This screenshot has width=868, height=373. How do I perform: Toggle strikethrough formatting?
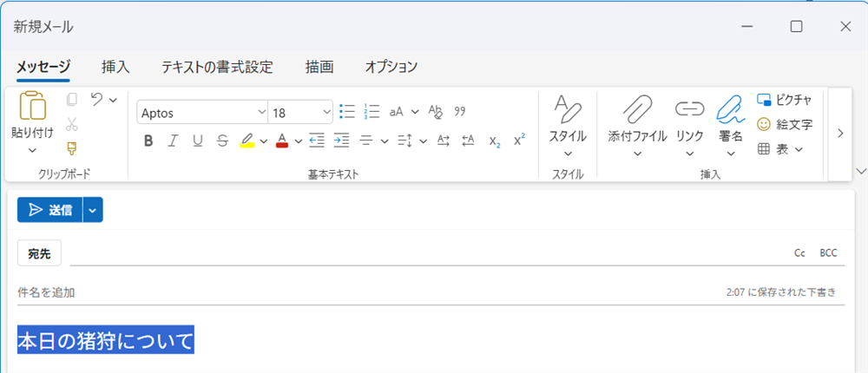tap(222, 141)
